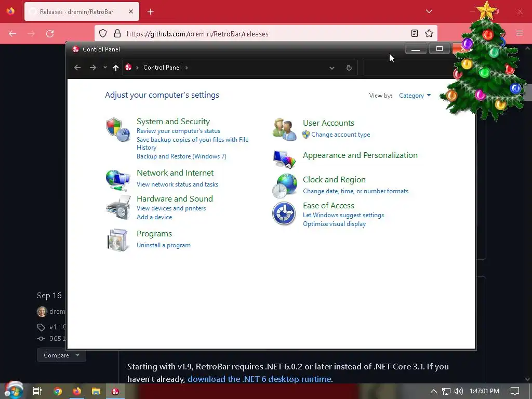532x399 pixels.
Task: Launch Chrome from the taskbar
Action: [58, 391]
